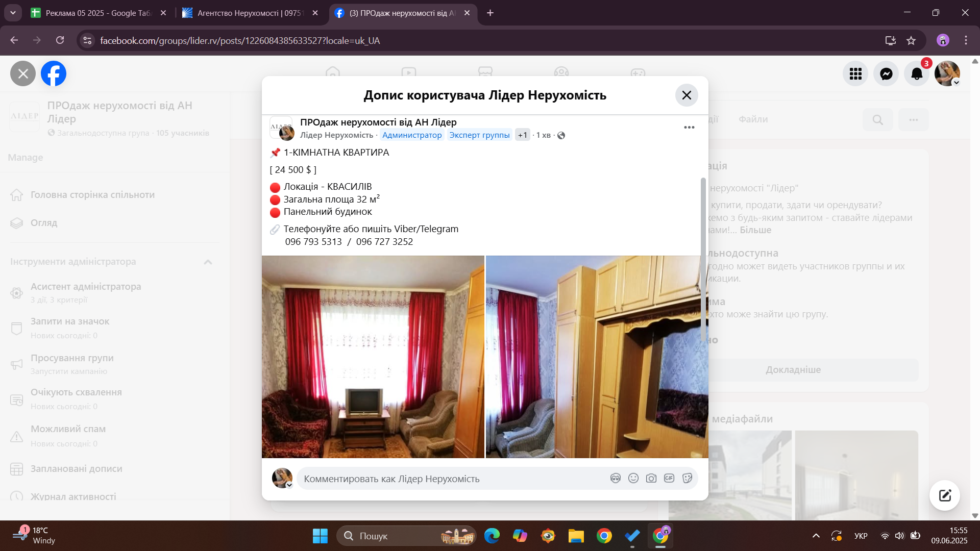
Task: Insert a GIF in the comment
Action: (669, 478)
